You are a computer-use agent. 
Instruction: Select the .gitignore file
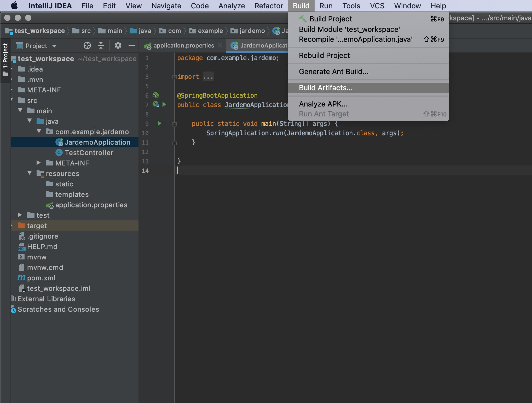(38, 236)
